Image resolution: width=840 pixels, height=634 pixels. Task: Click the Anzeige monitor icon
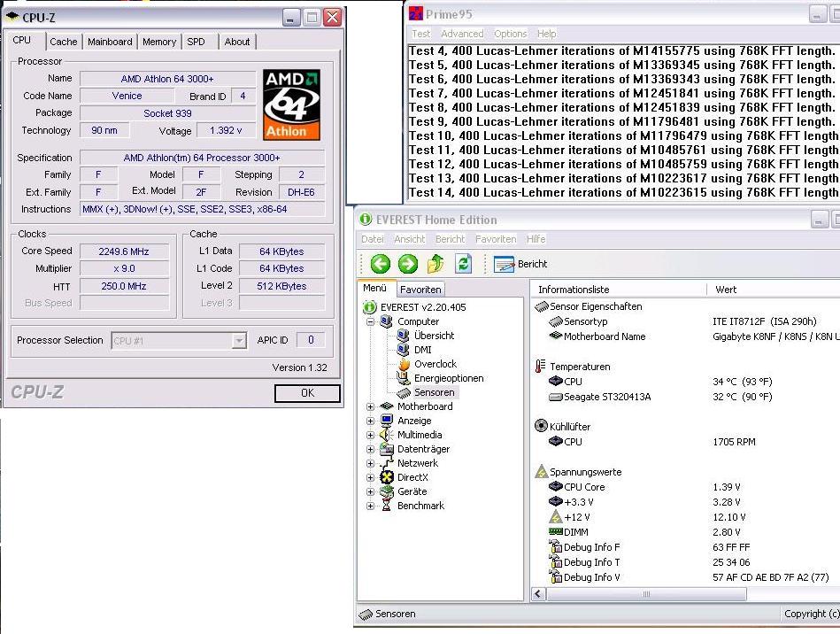(386, 421)
